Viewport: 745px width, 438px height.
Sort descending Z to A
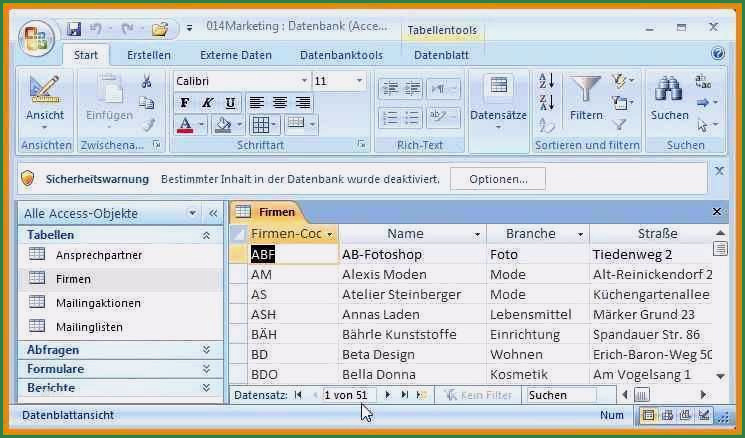coord(546,102)
